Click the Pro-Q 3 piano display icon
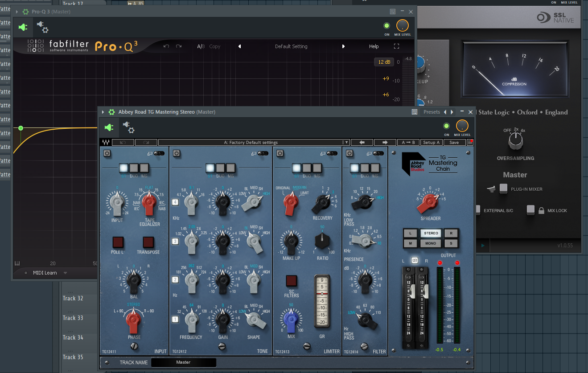This screenshot has width=588, height=373. coord(17,263)
